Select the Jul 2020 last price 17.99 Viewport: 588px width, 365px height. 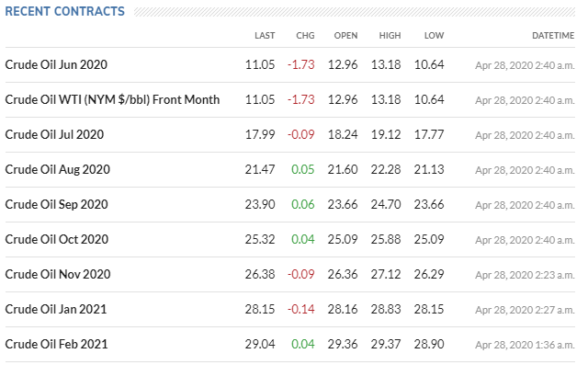coord(260,134)
